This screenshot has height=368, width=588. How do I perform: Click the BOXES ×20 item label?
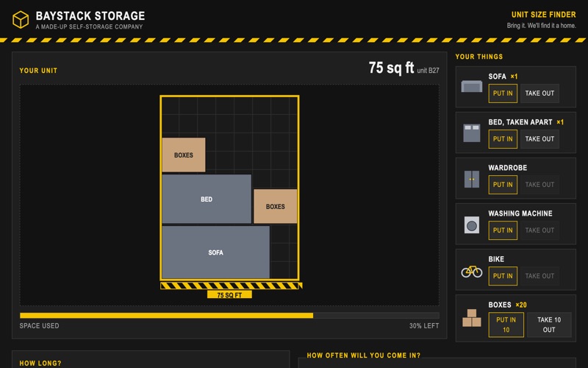click(x=507, y=305)
